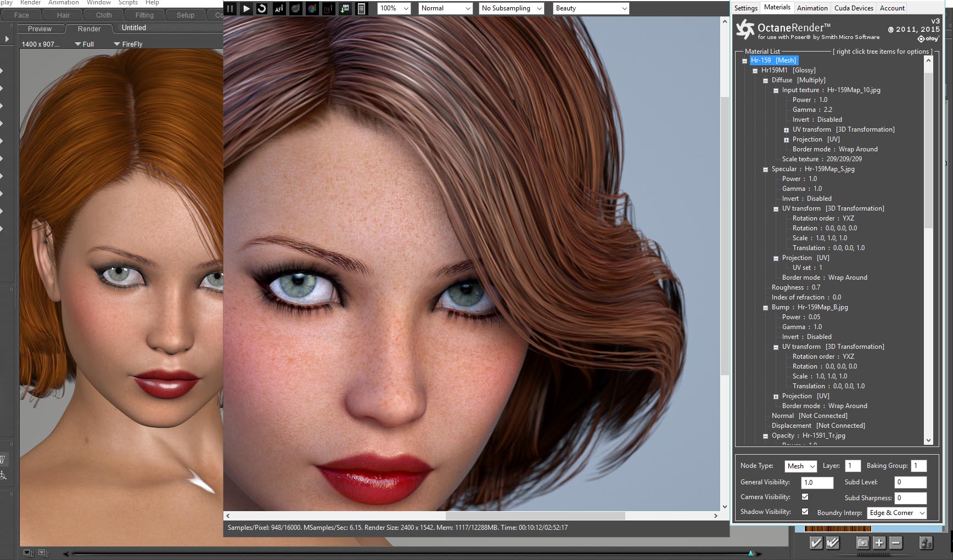The image size is (953, 560).
Task: Toggle the Camera Visibility checkbox
Action: tap(805, 497)
